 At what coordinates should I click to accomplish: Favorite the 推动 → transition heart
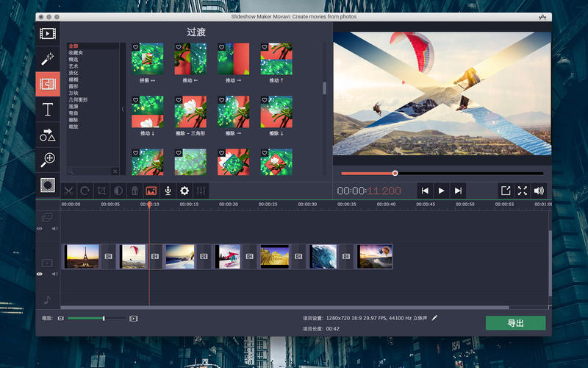(x=222, y=47)
